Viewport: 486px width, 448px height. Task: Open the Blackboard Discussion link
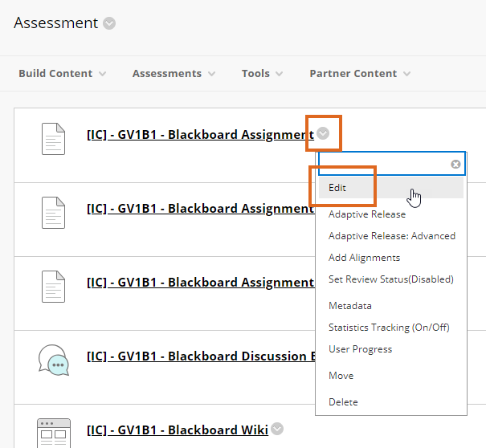201,356
